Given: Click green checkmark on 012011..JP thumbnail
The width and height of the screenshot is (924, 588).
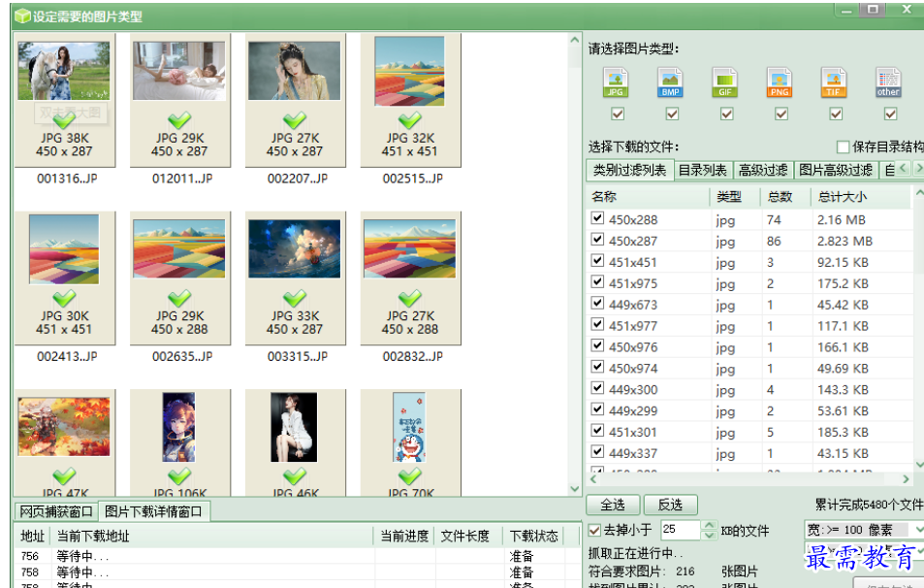Looking at the screenshot, I should [179, 120].
